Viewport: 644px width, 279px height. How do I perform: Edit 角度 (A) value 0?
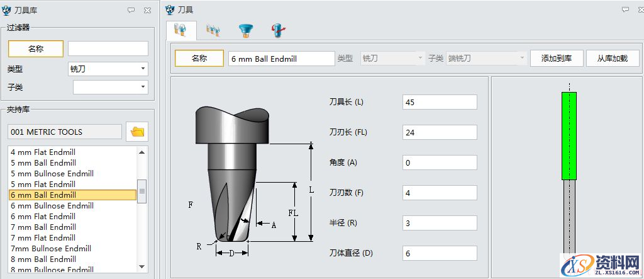440,162
